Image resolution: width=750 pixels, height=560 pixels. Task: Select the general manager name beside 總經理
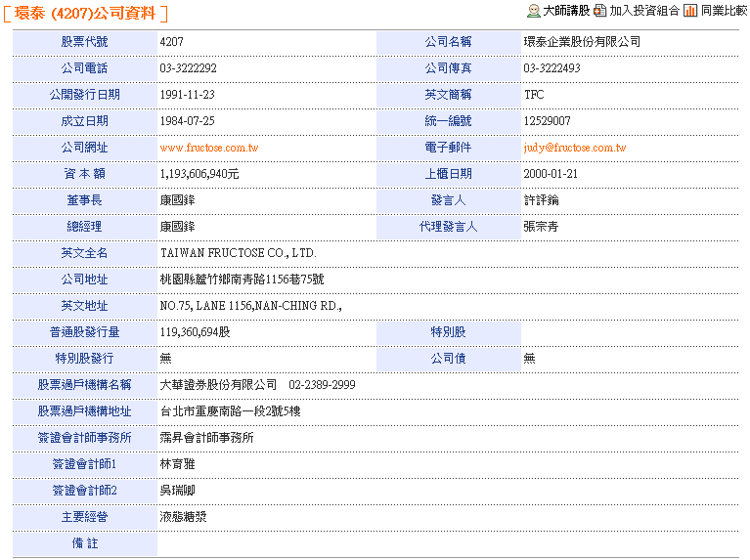[x=177, y=227]
